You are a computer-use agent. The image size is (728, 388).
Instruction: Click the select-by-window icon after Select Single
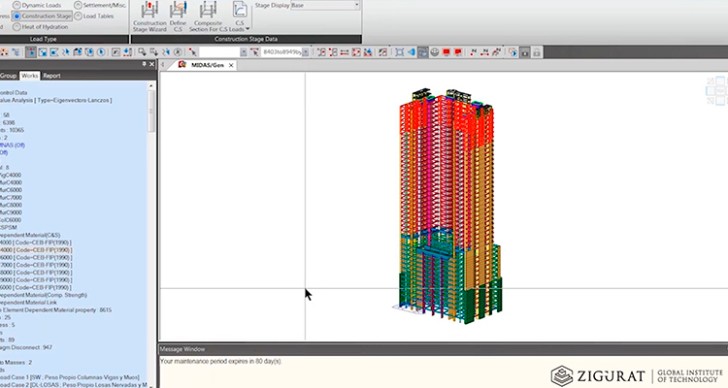[x=43, y=52]
